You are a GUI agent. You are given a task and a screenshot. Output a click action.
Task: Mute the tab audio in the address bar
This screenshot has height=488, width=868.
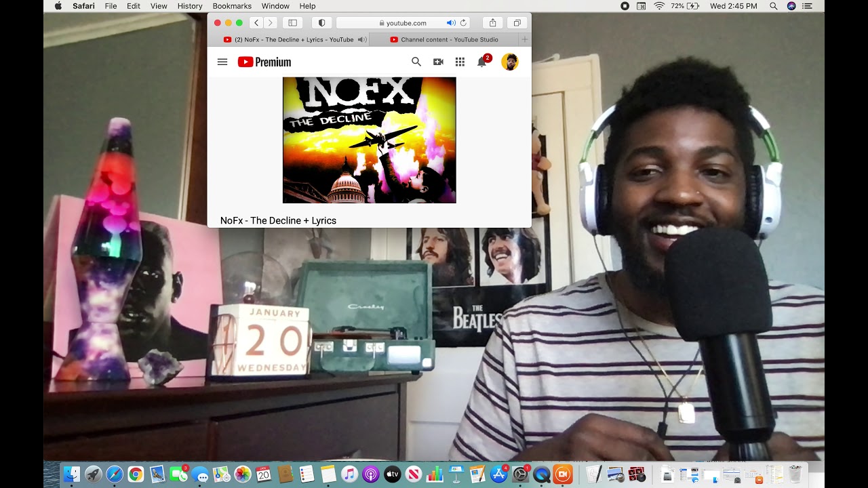coord(451,22)
